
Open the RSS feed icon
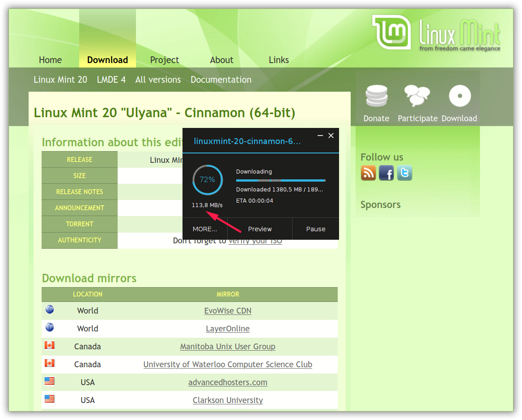(368, 173)
